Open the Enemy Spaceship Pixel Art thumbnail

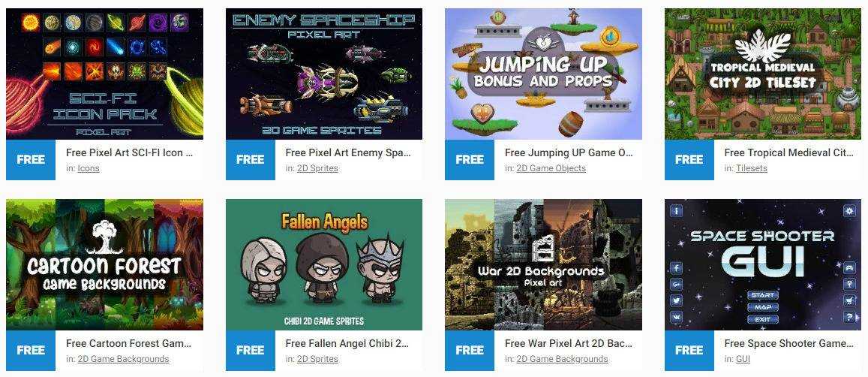pyautogui.click(x=324, y=74)
